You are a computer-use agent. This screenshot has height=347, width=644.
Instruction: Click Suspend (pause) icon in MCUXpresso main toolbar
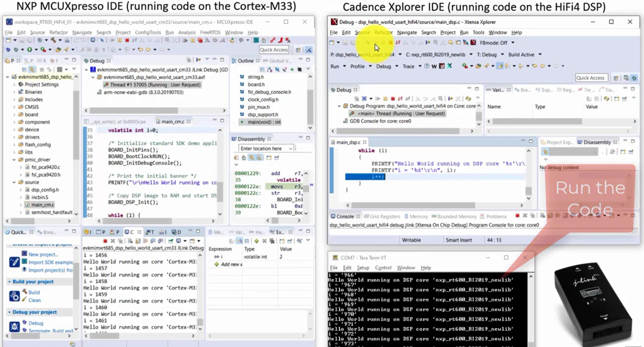120,40
